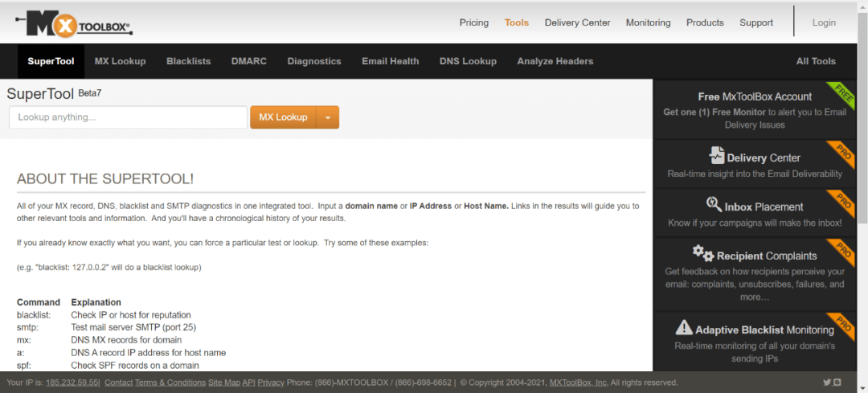Click the MxToolbox logo

74,23
